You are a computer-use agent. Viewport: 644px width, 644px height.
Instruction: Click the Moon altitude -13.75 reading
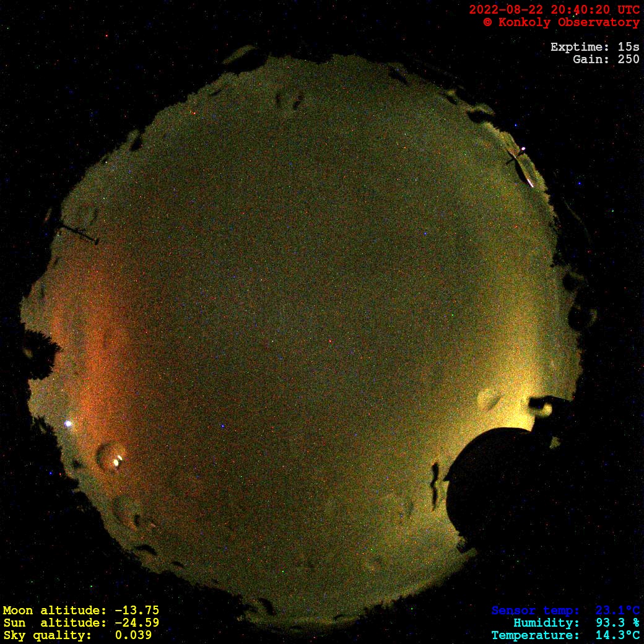tap(80, 611)
